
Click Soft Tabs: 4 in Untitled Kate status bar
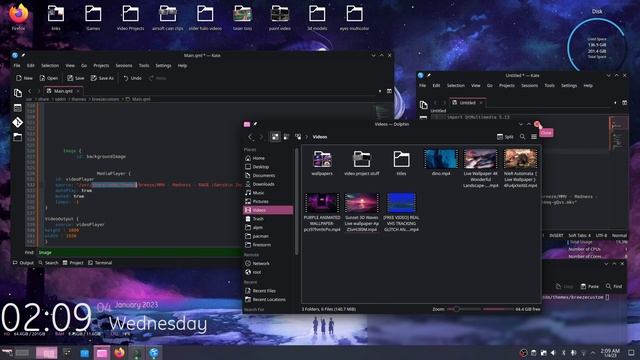pyautogui.click(x=579, y=236)
